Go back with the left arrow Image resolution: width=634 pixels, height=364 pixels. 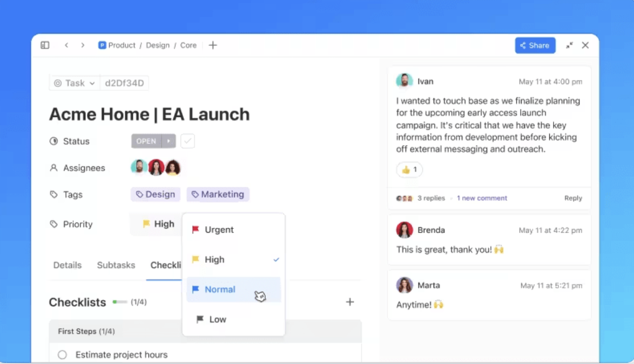point(66,45)
